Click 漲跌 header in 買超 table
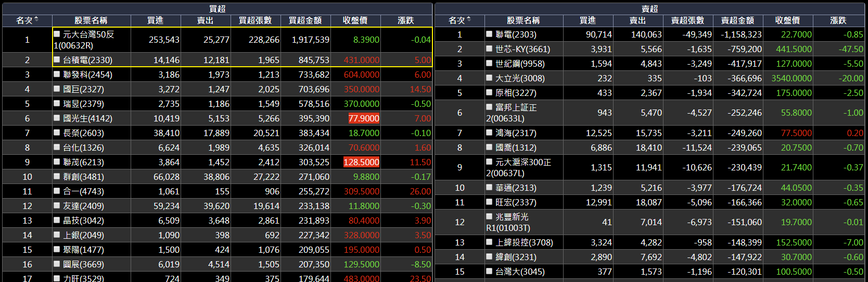The width and height of the screenshot is (868, 282). [x=406, y=20]
